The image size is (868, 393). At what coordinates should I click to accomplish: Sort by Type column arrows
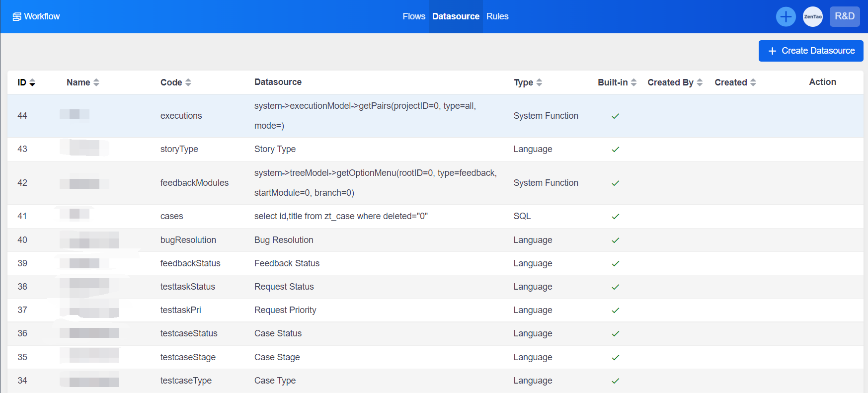(539, 82)
